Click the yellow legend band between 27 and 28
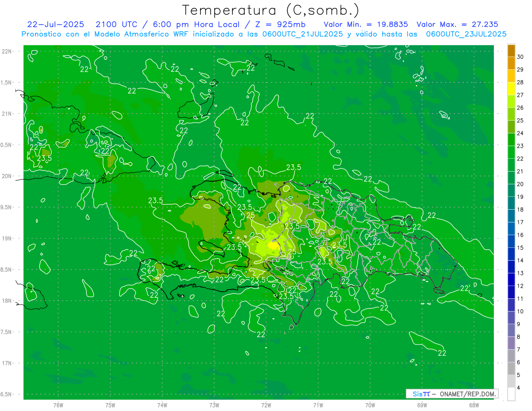The width and height of the screenshot is (532, 411). pyautogui.click(x=511, y=89)
